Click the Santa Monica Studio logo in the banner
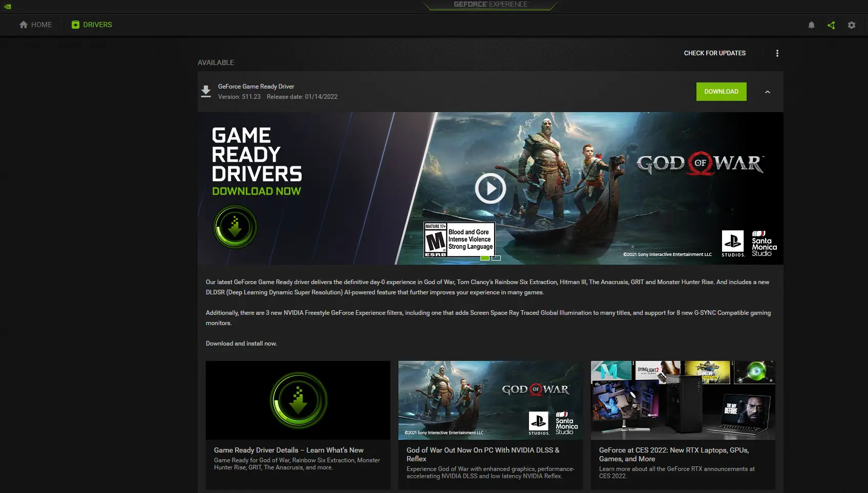868x493 pixels. pyautogui.click(x=764, y=244)
